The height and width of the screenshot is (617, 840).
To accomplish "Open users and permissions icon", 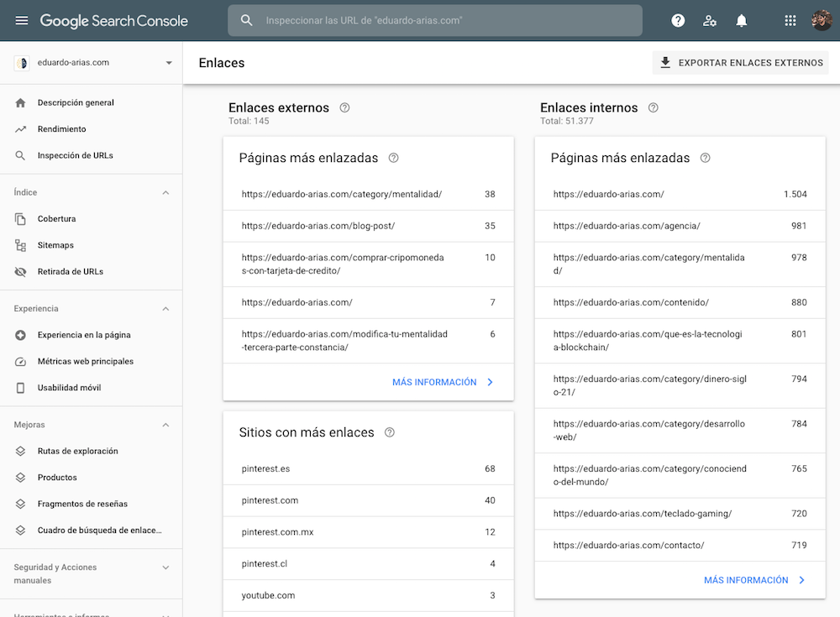I will click(x=710, y=20).
